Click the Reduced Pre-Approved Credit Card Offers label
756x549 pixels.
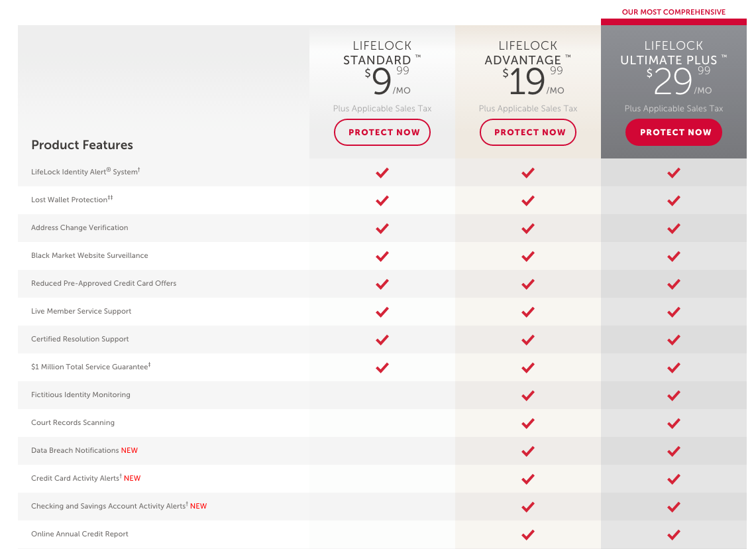[103, 283]
